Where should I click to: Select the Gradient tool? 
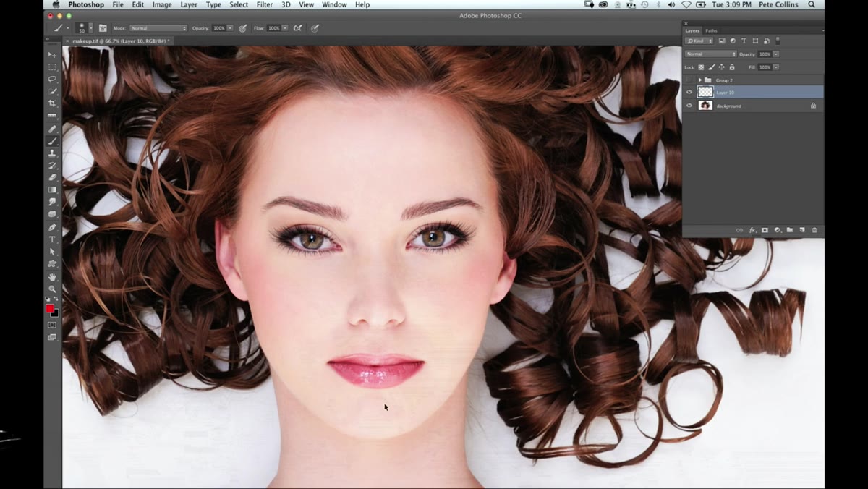[52, 190]
